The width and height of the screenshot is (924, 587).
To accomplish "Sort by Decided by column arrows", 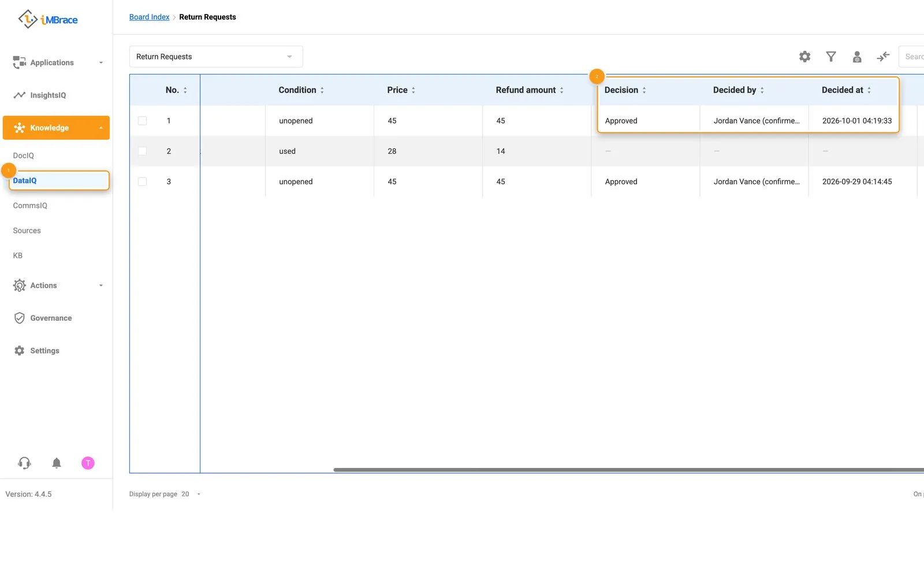I will (x=762, y=90).
